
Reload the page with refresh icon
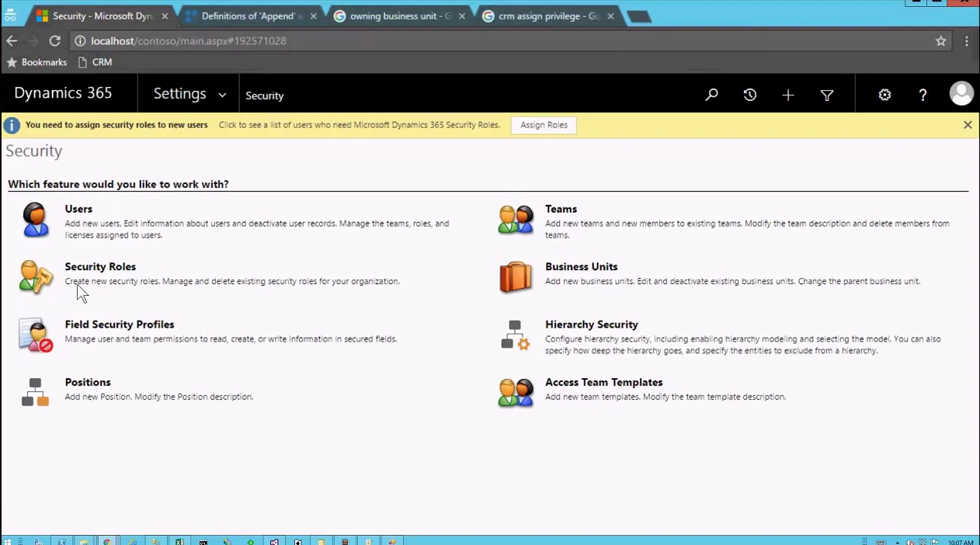click(x=54, y=41)
